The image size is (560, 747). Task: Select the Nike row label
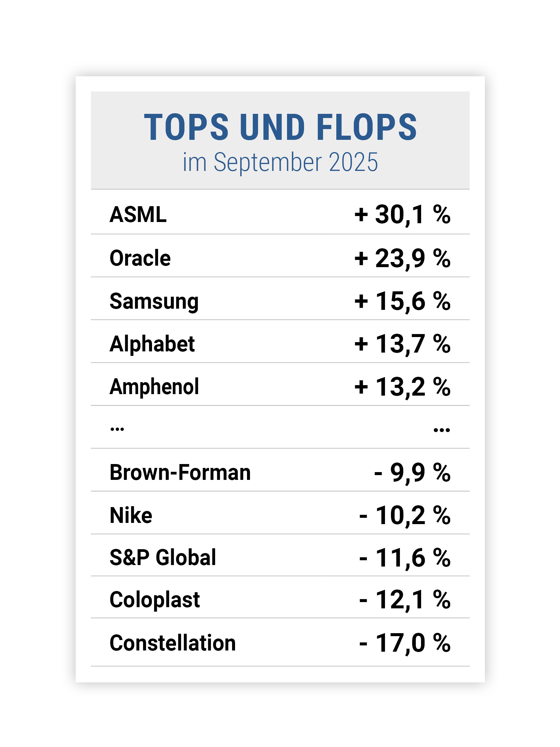tap(131, 516)
